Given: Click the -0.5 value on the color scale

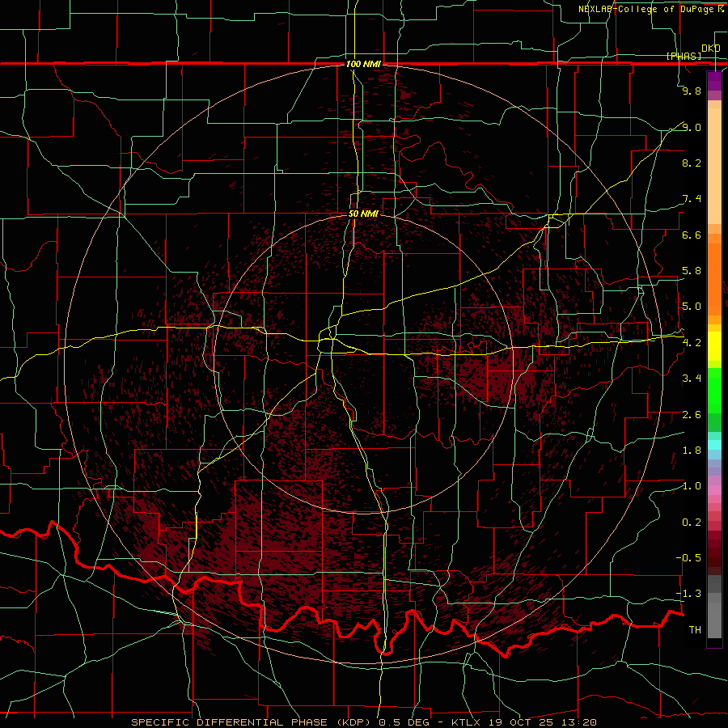Looking at the screenshot, I should [688, 558].
